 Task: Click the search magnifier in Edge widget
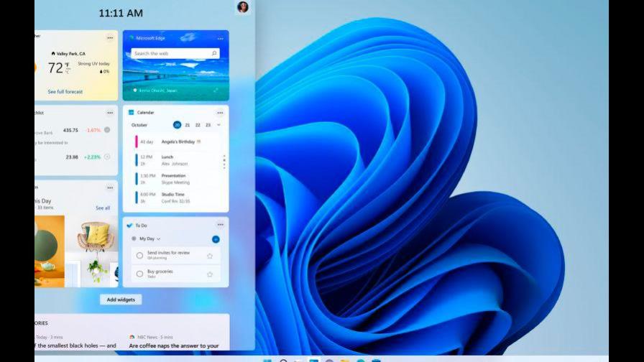[214, 53]
